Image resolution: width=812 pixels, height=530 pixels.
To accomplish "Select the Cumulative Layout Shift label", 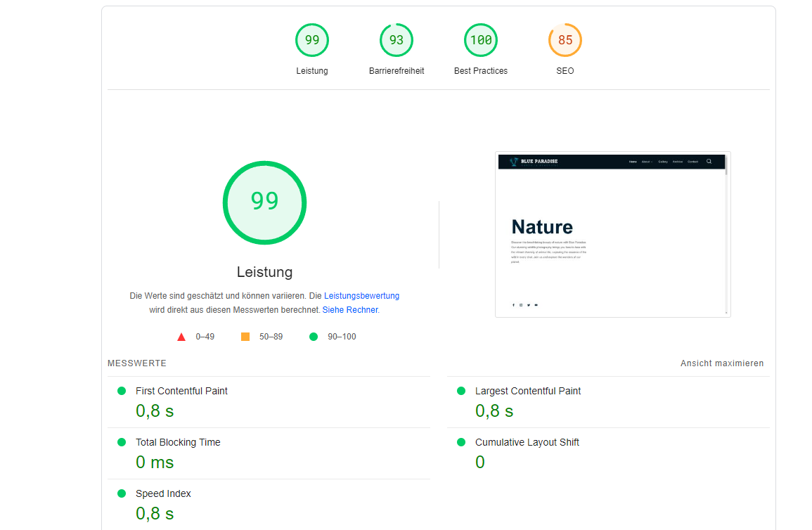I will click(x=527, y=443).
